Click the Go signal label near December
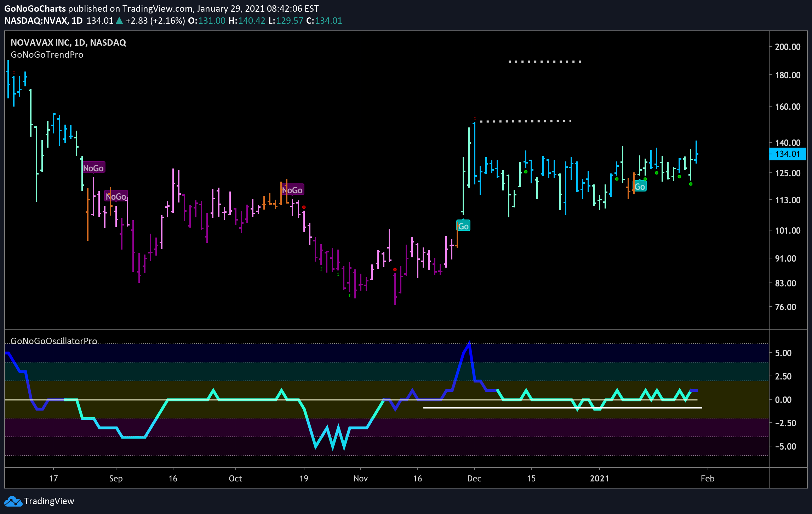The image size is (812, 514). point(463,226)
